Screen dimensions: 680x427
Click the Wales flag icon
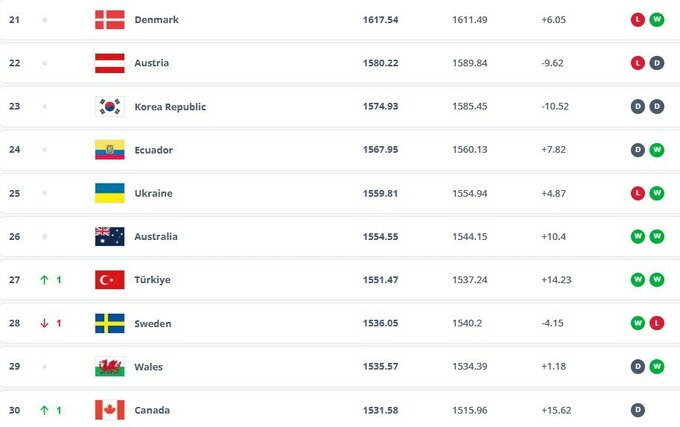[x=109, y=367]
